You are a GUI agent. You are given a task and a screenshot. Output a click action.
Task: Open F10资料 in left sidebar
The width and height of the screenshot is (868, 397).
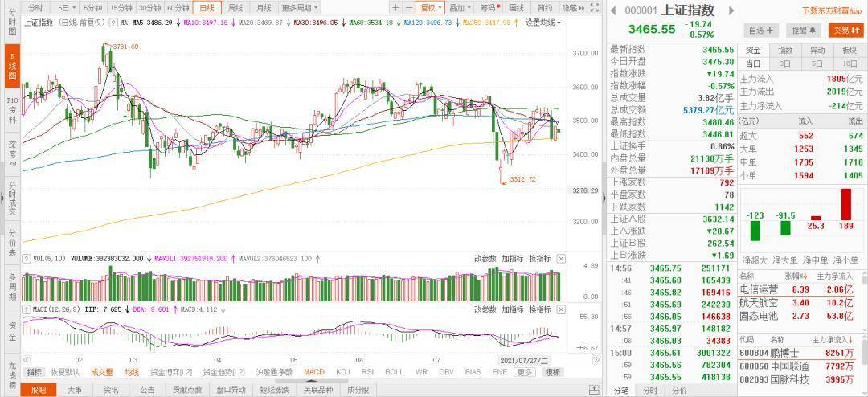[12, 110]
